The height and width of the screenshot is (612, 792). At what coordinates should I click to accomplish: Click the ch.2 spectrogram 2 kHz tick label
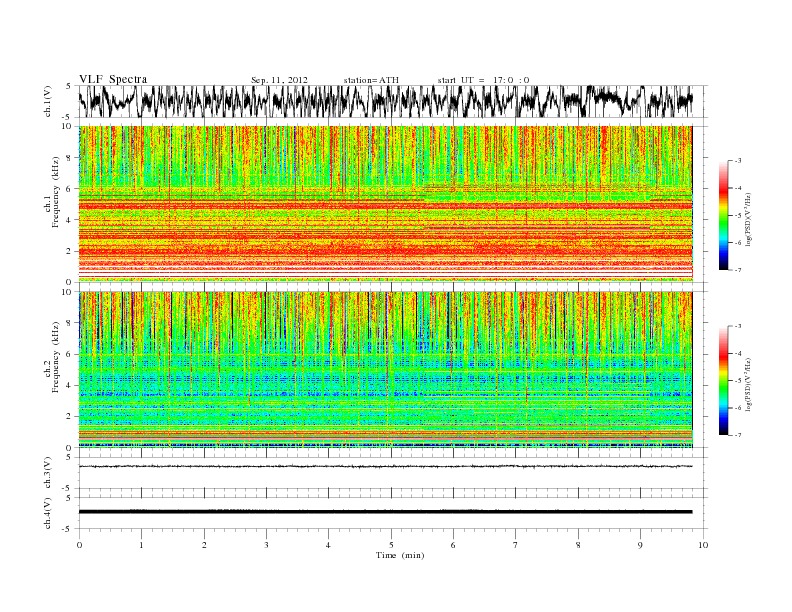coord(69,417)
